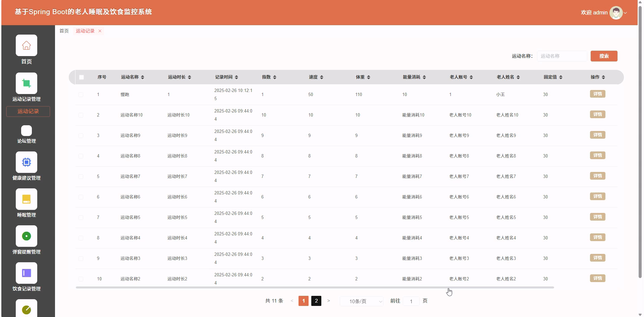The image size is (644, 317).
Task: View 详情 for 运动名称2 record
Action: 598,278
